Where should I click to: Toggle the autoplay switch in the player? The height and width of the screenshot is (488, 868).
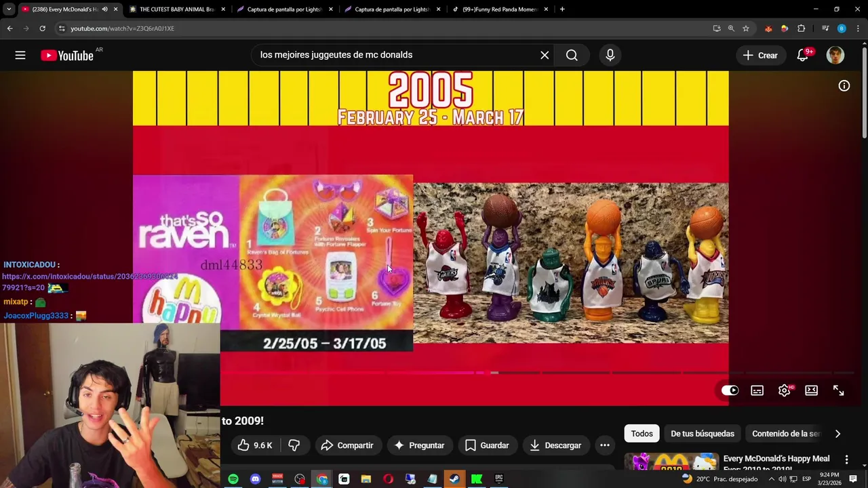click(730, 390)
